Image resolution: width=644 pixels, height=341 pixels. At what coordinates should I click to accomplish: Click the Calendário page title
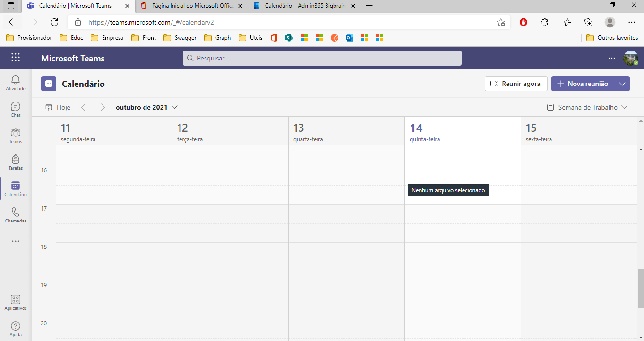point(83,84)
